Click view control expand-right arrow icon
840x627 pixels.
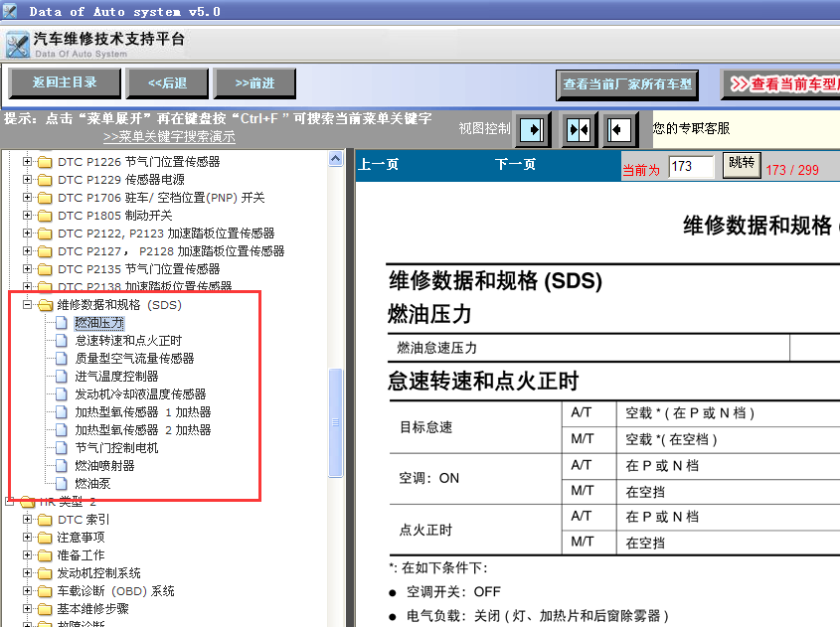tap(533, 128)
